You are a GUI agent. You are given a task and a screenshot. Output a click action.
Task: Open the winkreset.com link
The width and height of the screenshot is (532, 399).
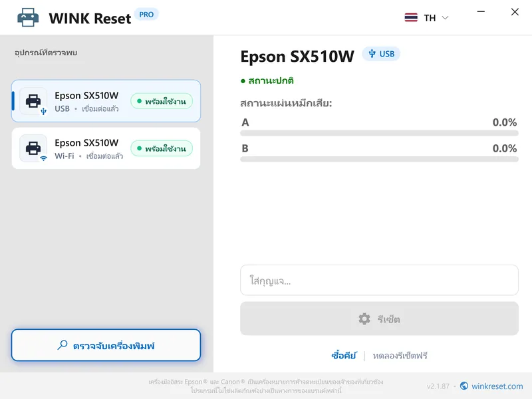[x=497, y=386]
